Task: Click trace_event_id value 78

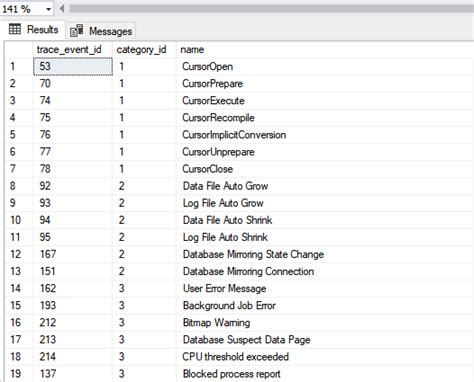Action: (73, 169)
